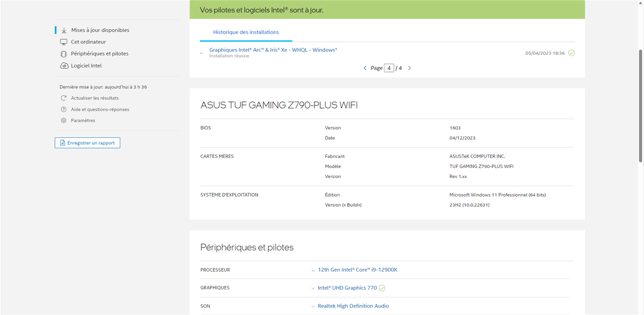Click the vertical scrollbar thumb
The width and height of the screenshot is (644, 315).
click(640, 106)
